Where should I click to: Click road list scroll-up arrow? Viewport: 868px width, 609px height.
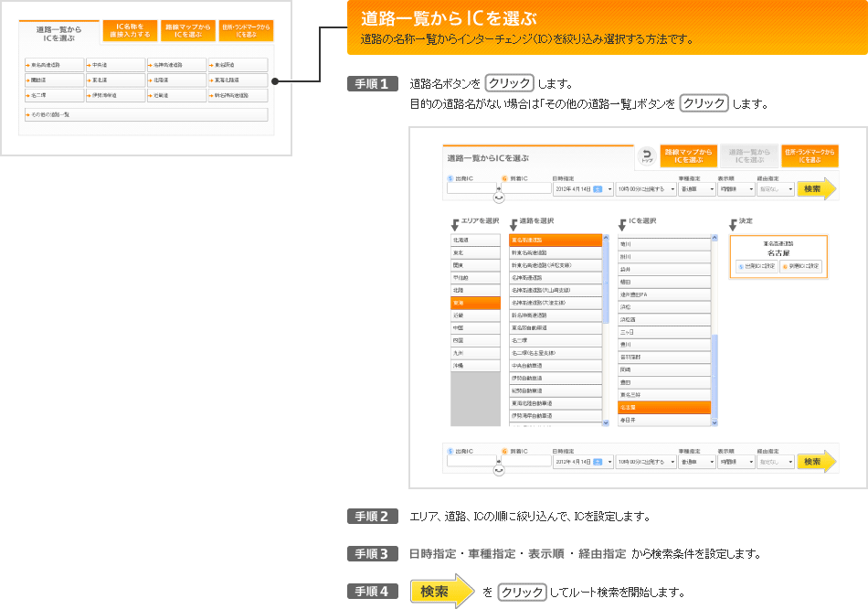(x=606, y=237)
